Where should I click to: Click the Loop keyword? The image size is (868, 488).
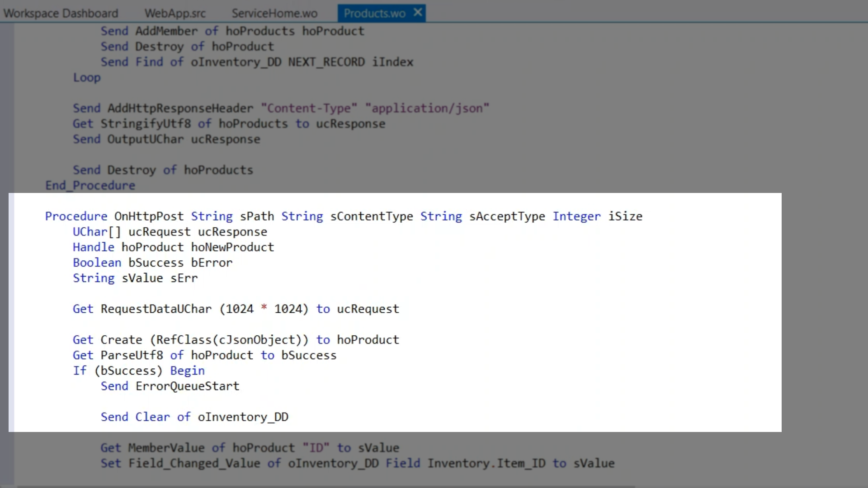87,78
